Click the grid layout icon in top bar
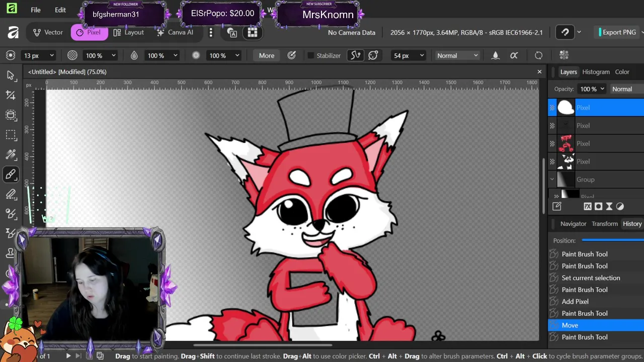This screenshot has width=644, height=362. [x=253, y=33]
